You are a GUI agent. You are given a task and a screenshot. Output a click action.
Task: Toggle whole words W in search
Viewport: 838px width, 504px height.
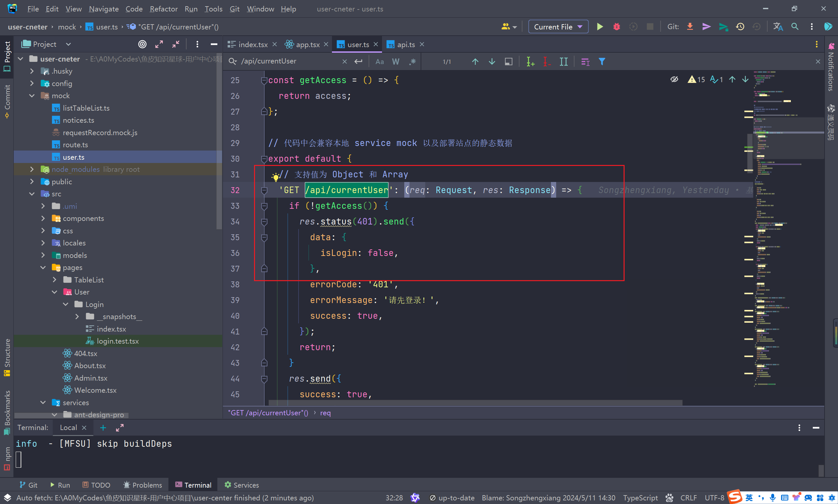(x=395, y=62)
